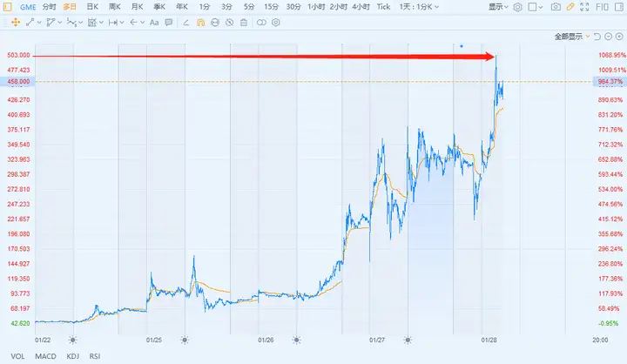Show the KDJ indicator
Image resolution: width=627 pixels, height=364 pixels.
pyautogui.click(x=72, y=355)
